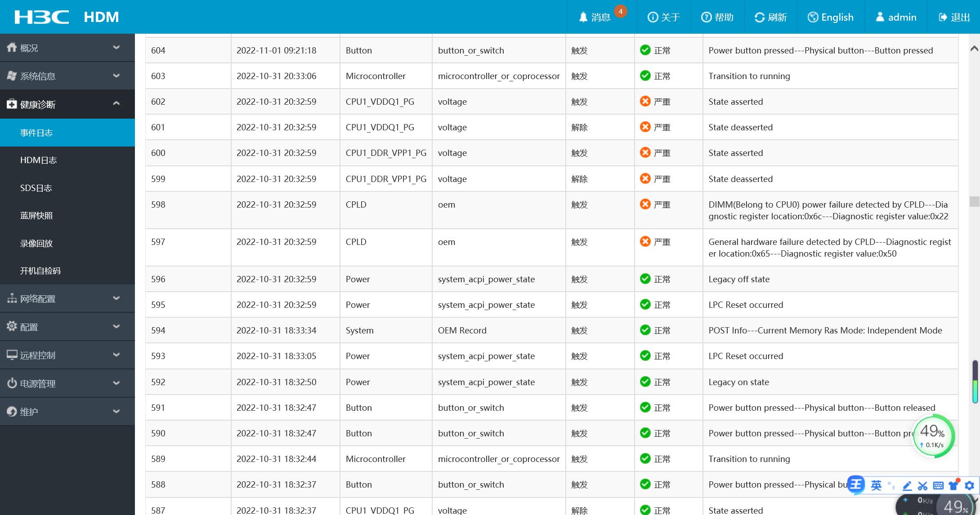Go to 蓝屏快照 page
980x515 pixels.
pyautogui.click(x=36, y=216)
